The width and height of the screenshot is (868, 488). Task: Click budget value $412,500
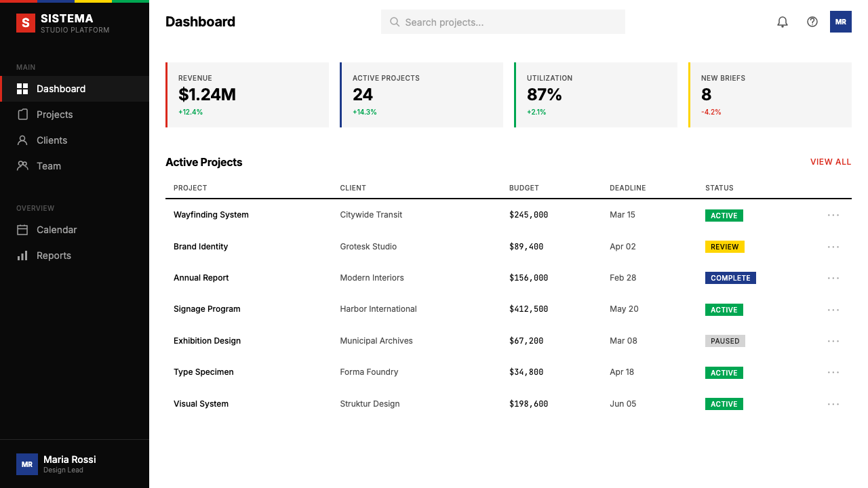tap(529, 309)
